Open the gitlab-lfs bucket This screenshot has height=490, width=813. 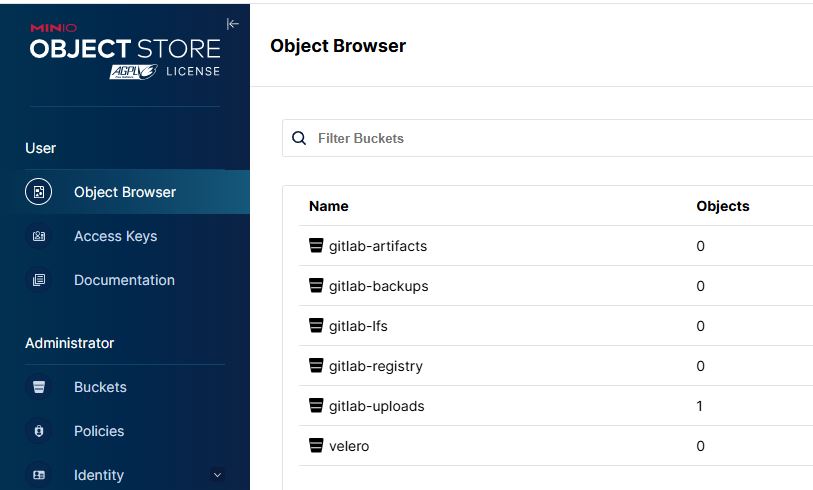coord(357,326)
